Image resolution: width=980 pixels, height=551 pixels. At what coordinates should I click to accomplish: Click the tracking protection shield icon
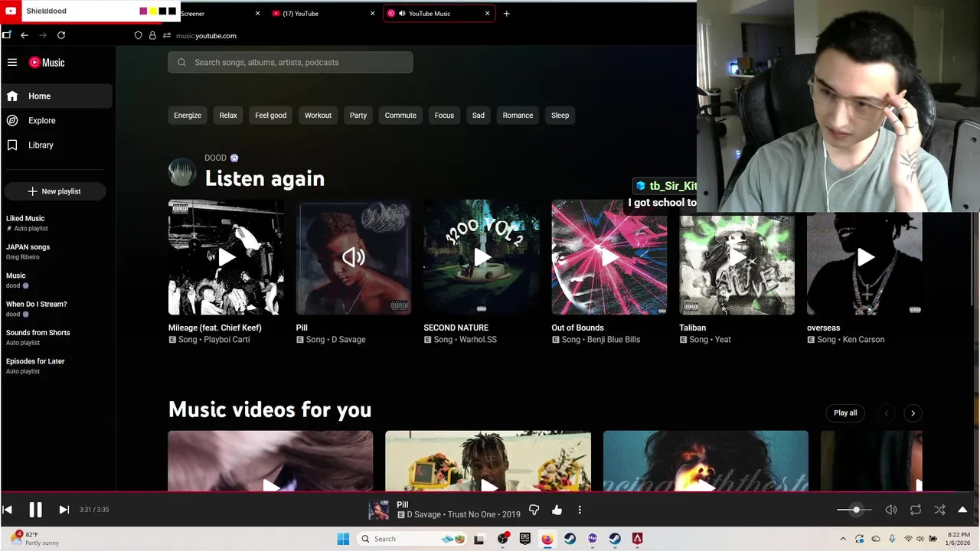[139, 35]
